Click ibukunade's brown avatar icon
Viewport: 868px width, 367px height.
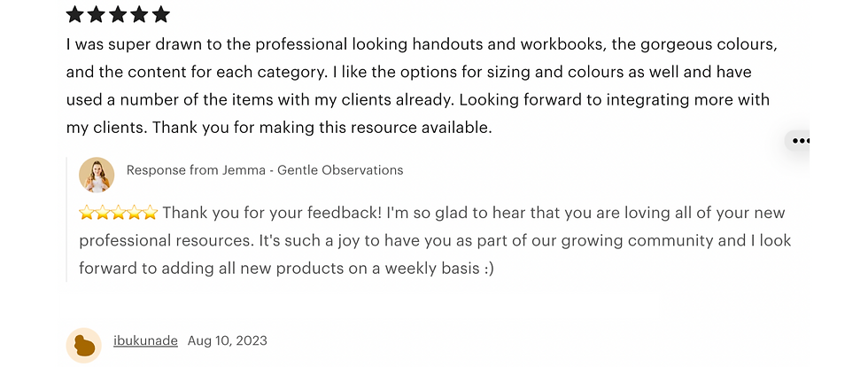click(84, 345)
